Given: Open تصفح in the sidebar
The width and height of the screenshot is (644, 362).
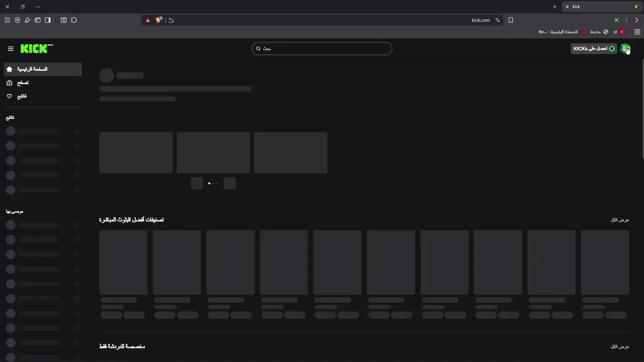Looking at the screenshot, I should [43, 82].
